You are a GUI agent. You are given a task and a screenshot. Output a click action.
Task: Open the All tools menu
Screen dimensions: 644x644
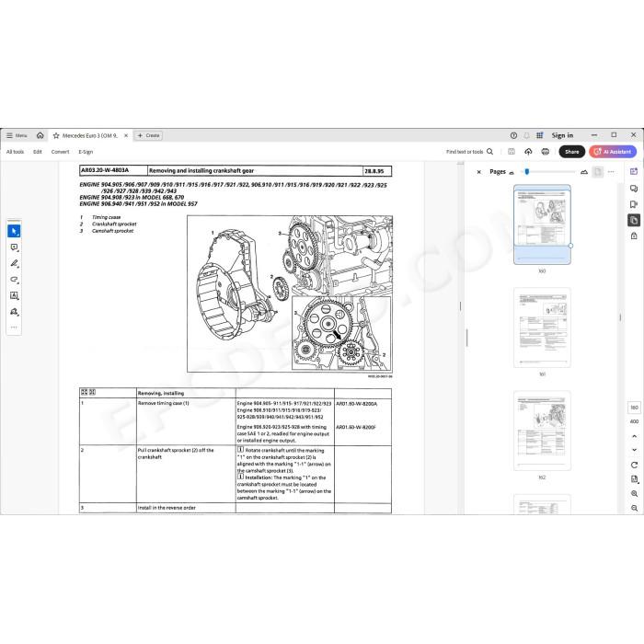[16, 152]
